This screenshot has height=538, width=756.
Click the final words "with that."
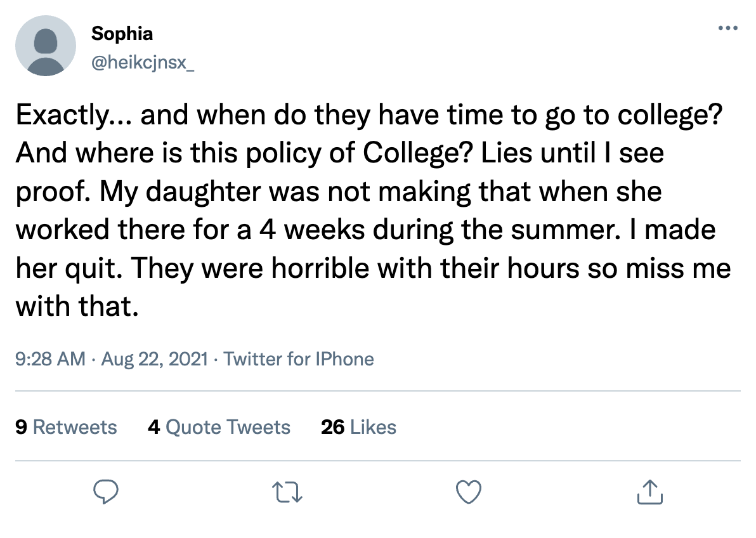(x=77, y=307)
